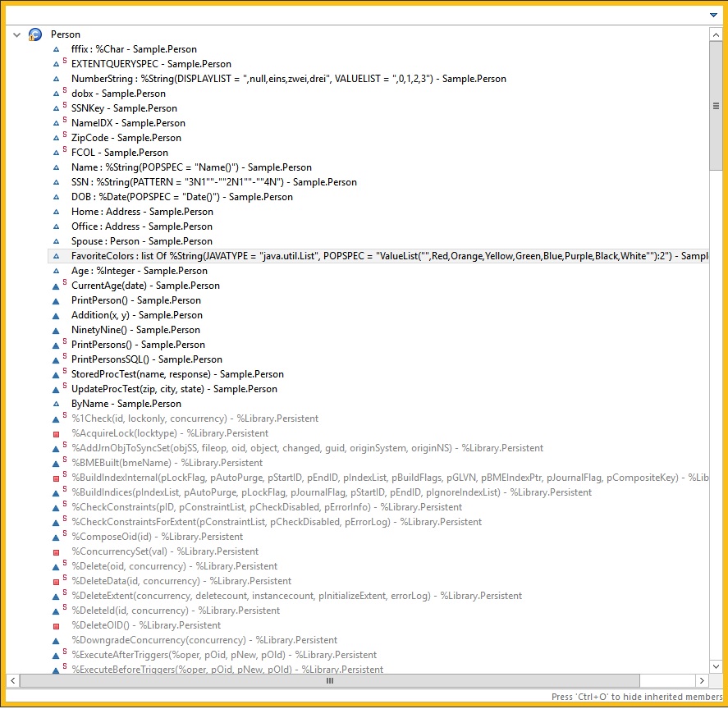Select the Person root item

[x=66, y=34]
